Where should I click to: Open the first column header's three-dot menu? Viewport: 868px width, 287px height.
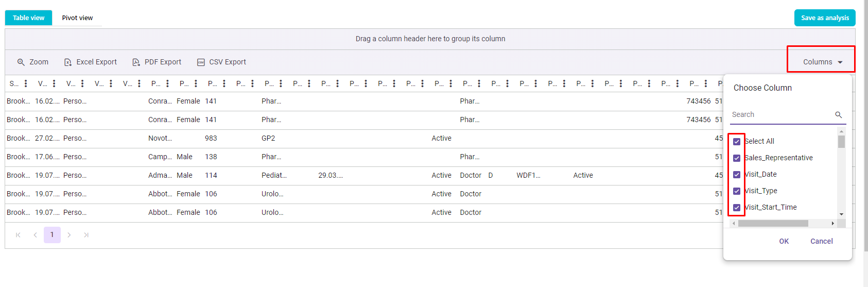26,83
